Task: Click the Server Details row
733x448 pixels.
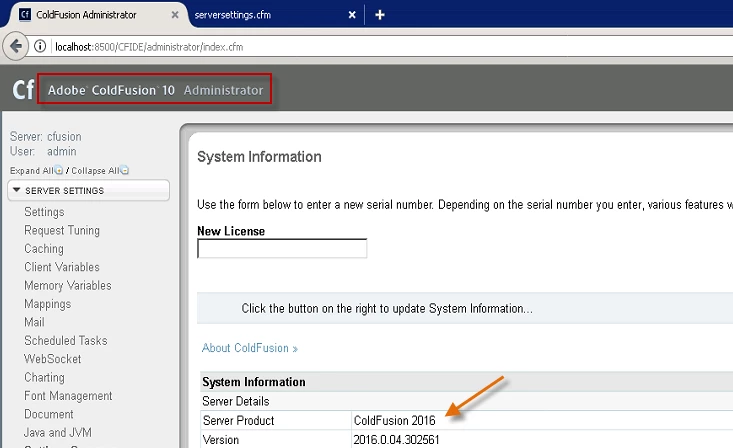Action: pyautogui.click(x=467, y=401)
